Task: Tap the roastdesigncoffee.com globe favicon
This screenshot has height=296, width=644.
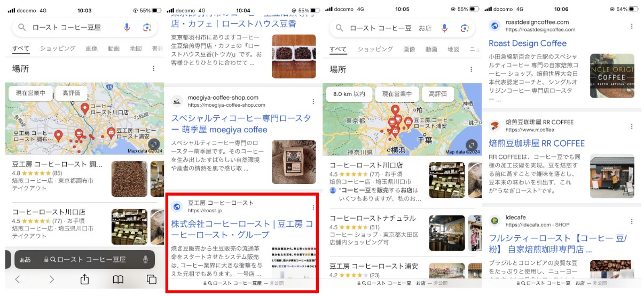Action: pyautogui.click(x=495, y=26)
